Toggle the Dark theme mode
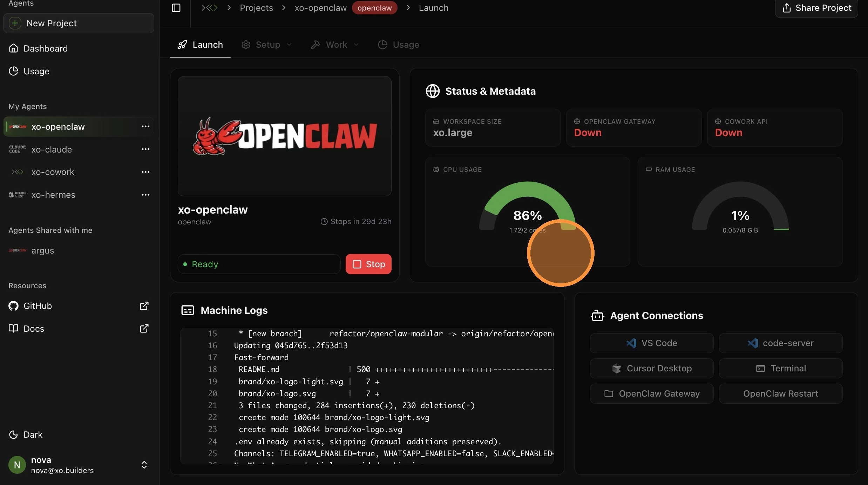868x485 pixels. pos(25,435)
